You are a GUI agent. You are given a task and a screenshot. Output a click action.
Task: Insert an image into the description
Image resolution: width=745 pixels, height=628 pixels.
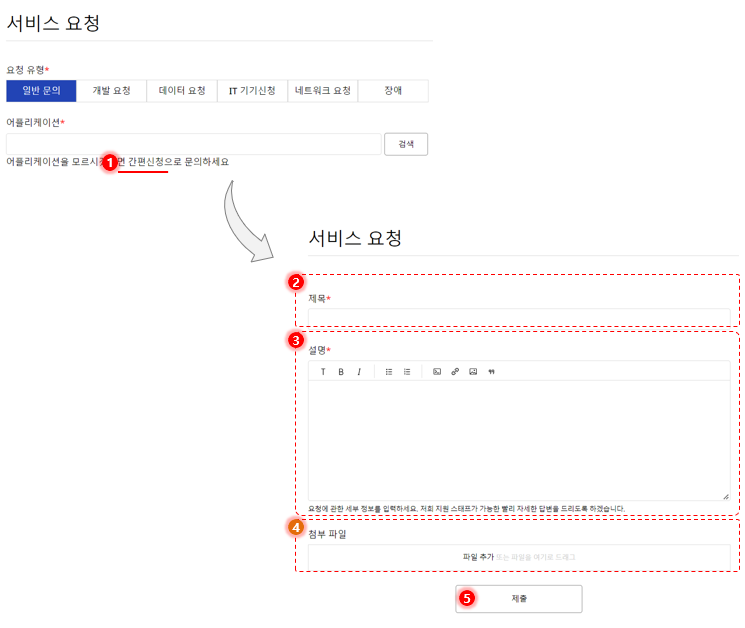pyautogui.click(x=473, y=371)
